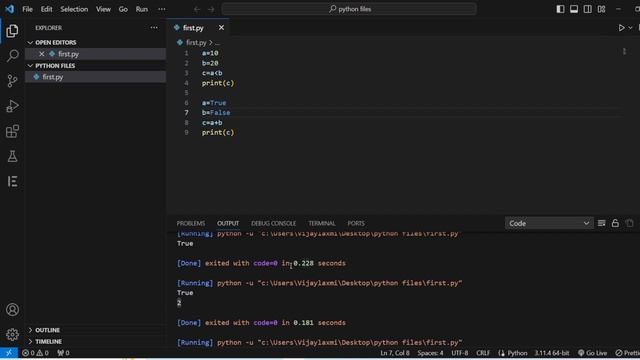Open the run options dropdown arrow
This screenshot has height=360, width=640.
(x=631, y=28)
